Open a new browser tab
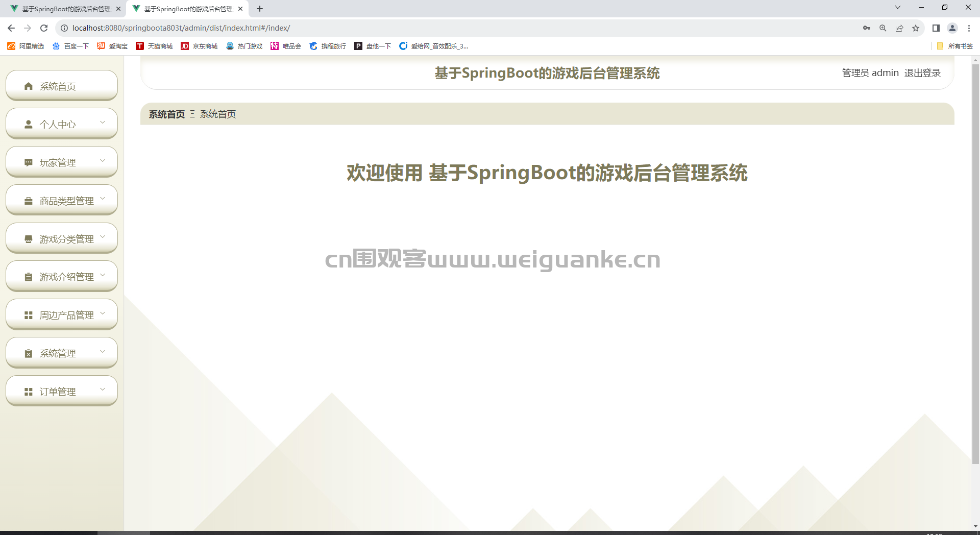This screenshot has height=535, width=980. [260, 9]
